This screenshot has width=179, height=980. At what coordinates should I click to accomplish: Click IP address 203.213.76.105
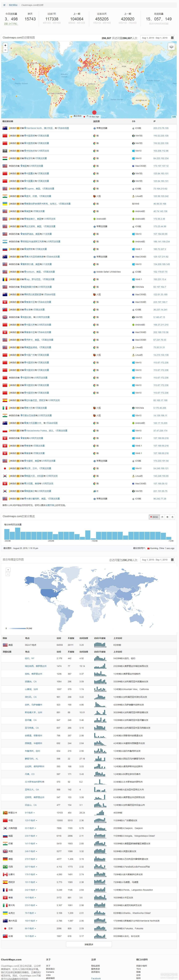161,128
